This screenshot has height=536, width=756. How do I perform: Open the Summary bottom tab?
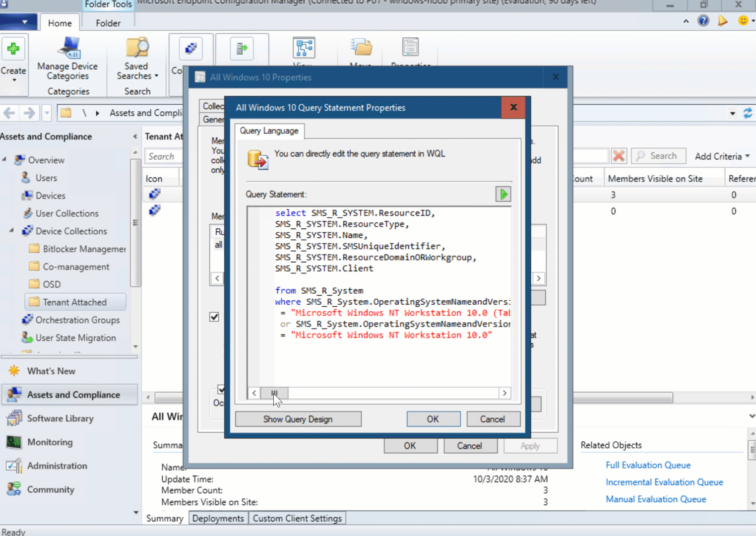click(165, 518)
